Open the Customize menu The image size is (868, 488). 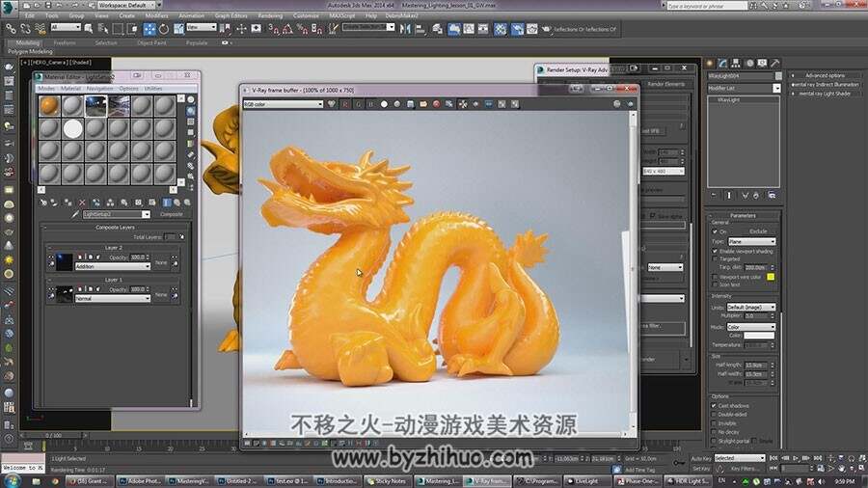[306, 15]
